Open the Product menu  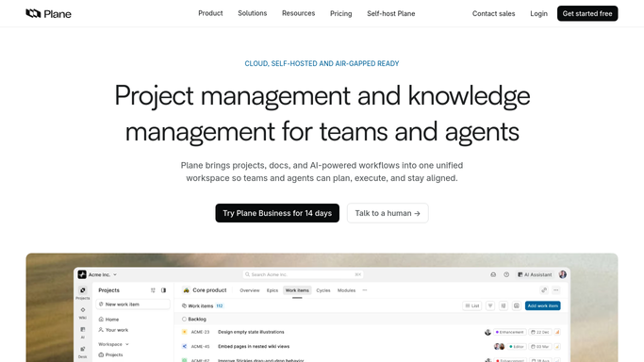[210, 13]
